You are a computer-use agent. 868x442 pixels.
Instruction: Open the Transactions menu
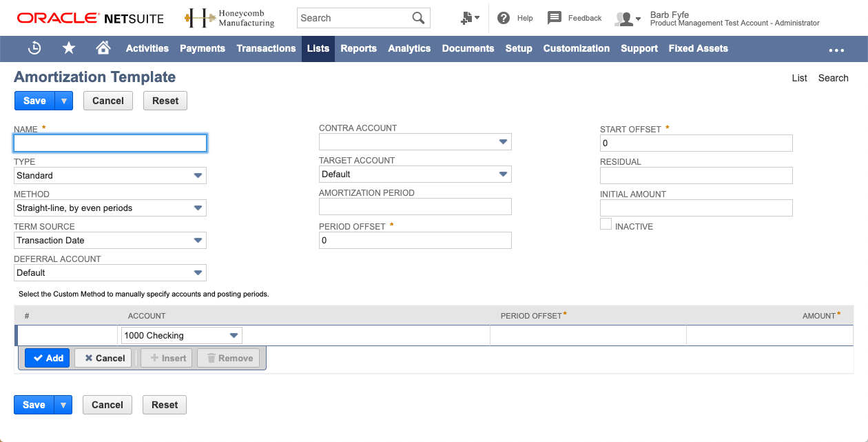[x=266, y=48]
